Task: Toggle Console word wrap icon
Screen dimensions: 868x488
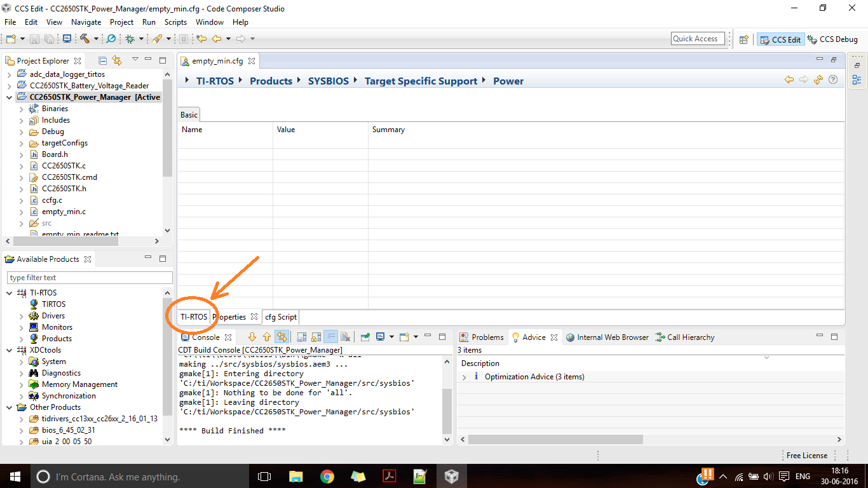Action: coord(331,337)
